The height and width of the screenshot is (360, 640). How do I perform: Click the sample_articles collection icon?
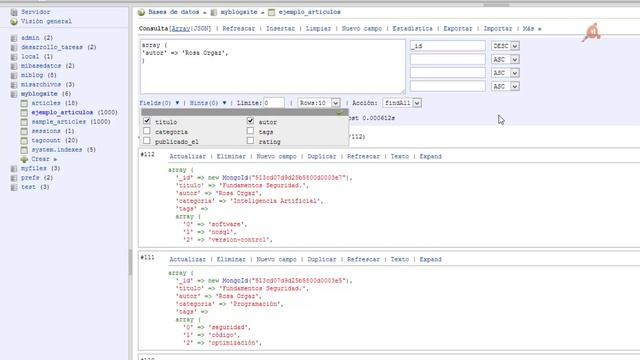tap(24, 122)
